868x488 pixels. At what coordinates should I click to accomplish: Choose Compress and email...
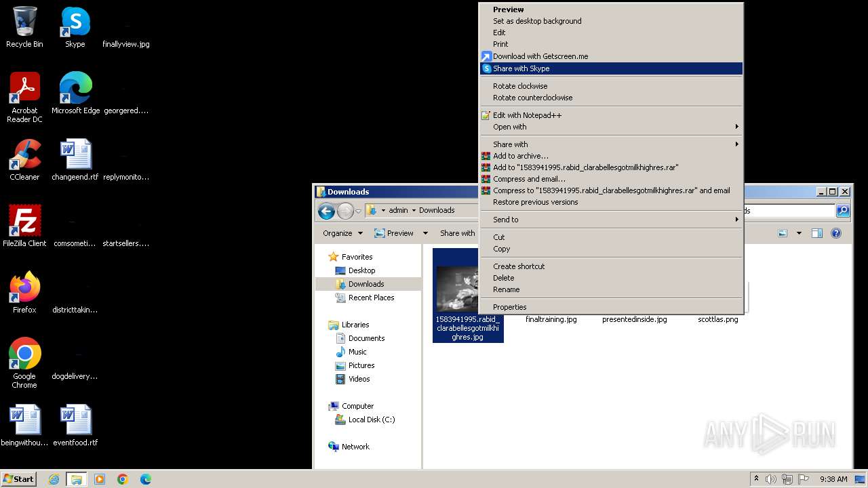pyautogui.click(x=612, y=179)
